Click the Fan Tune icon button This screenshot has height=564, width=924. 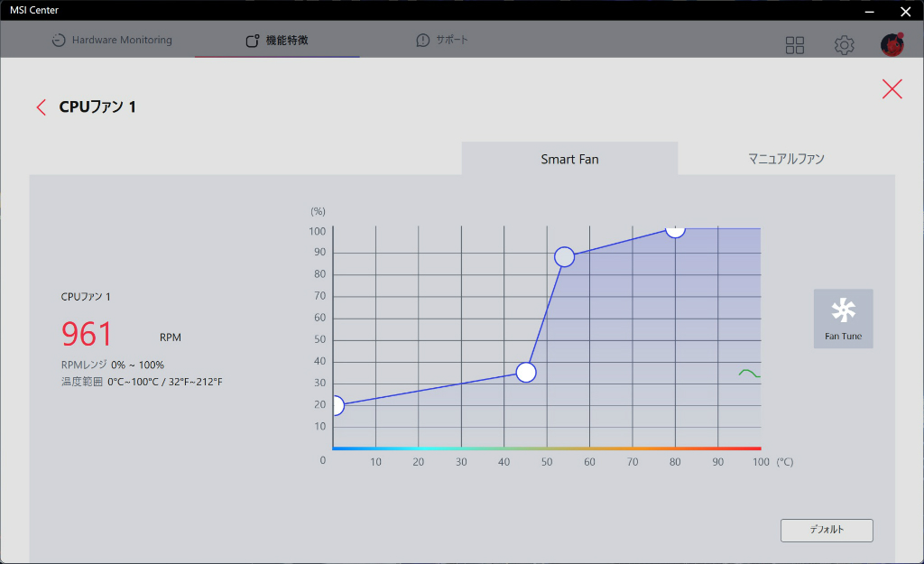click(843, 319)
